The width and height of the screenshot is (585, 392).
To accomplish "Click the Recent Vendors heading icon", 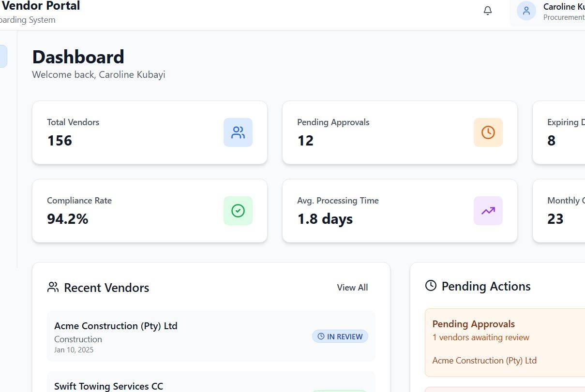I will (x=53, y=287).
